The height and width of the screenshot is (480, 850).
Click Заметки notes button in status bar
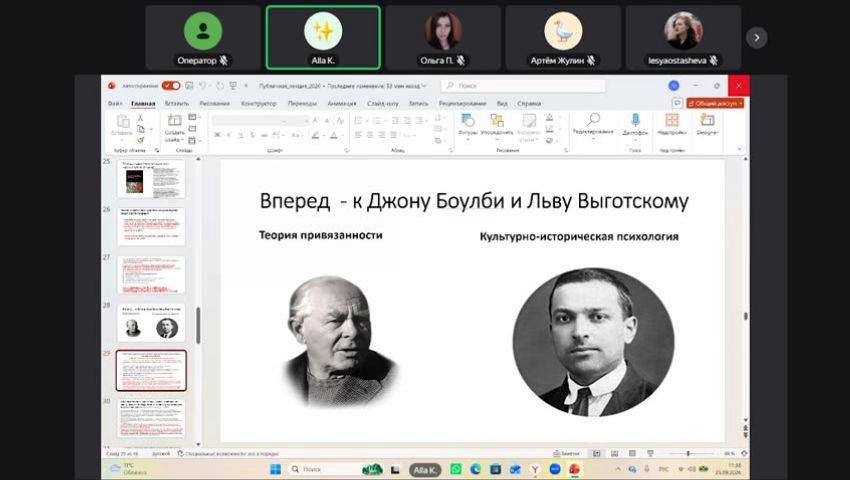click(566, 453)
